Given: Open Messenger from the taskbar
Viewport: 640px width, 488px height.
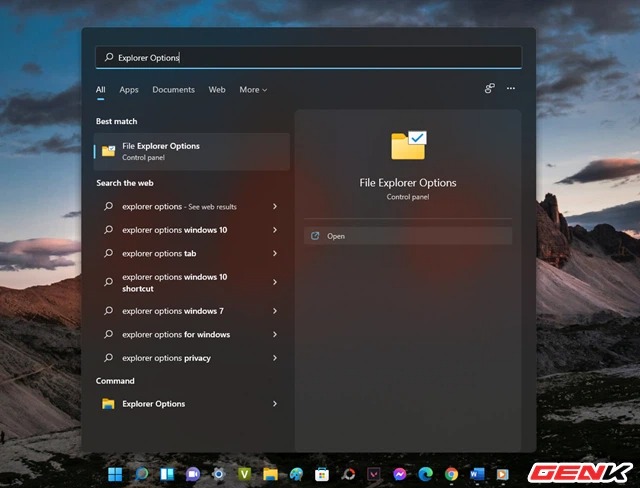Looking at the screenshot, I should (400, 474).
